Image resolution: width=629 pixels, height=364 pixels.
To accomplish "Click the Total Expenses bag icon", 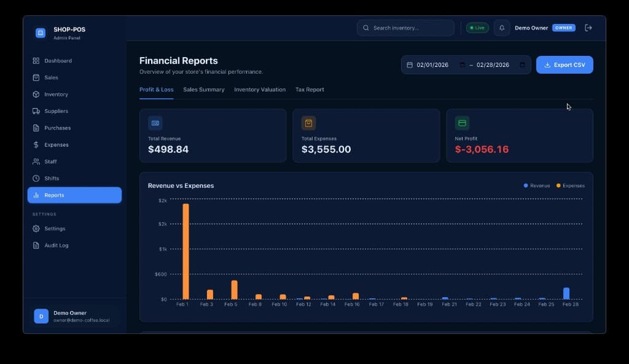I will tap(308, 123).
